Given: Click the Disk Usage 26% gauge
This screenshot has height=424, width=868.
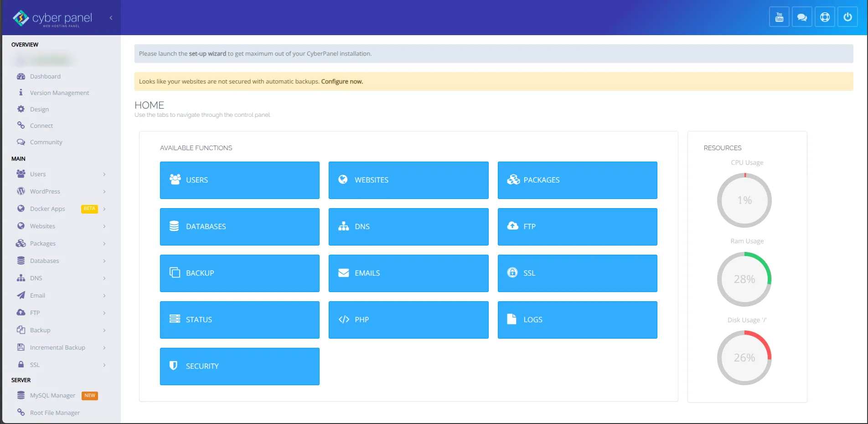Looking at the screenshot, I should click(x=744, y=358).
